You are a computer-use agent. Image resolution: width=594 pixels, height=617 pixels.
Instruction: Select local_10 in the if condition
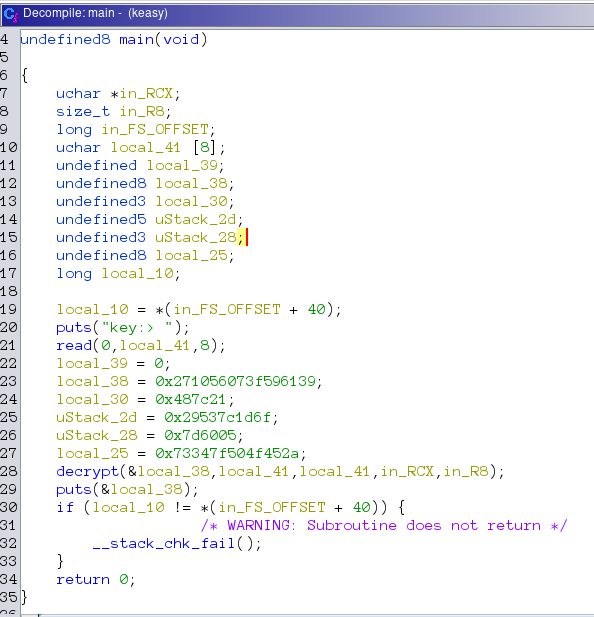(129, 507)
